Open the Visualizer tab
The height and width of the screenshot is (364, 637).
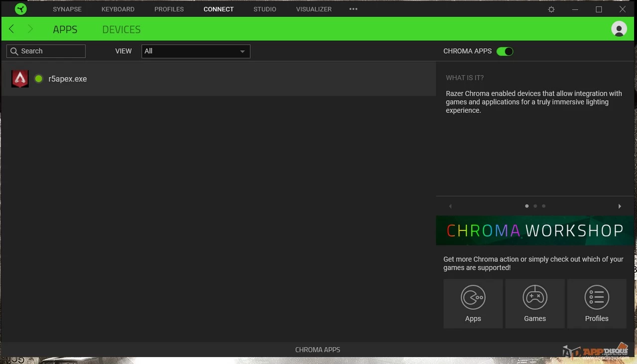(x=314, y=9)
